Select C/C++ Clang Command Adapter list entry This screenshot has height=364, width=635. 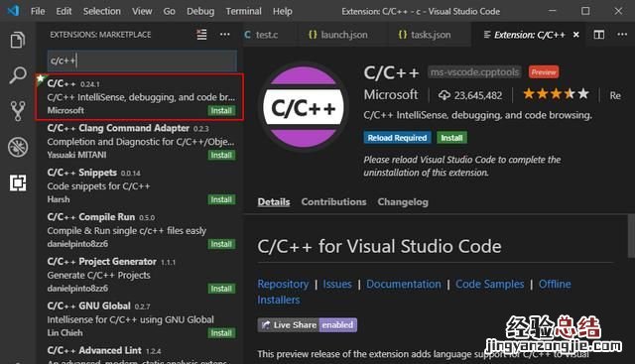[x=140, y=142]
